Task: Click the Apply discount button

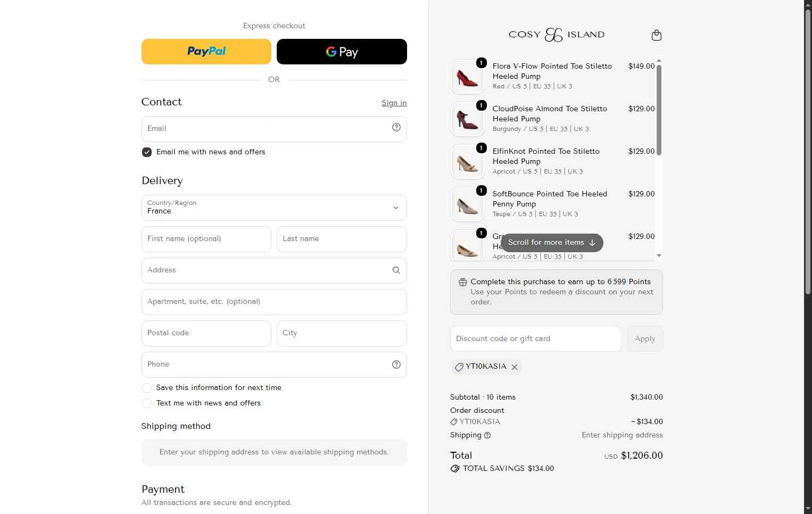Action: point(645,338)
